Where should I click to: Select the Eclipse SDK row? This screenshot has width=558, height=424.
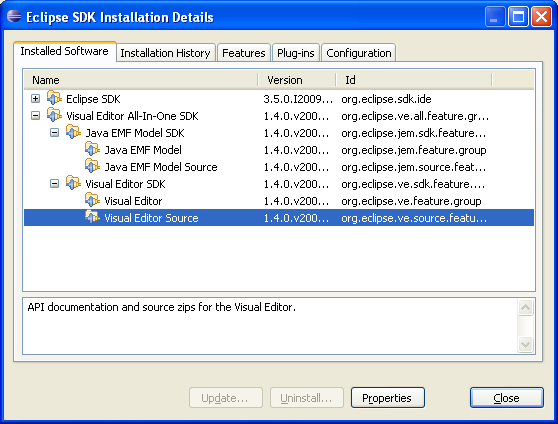click(279, 99)
